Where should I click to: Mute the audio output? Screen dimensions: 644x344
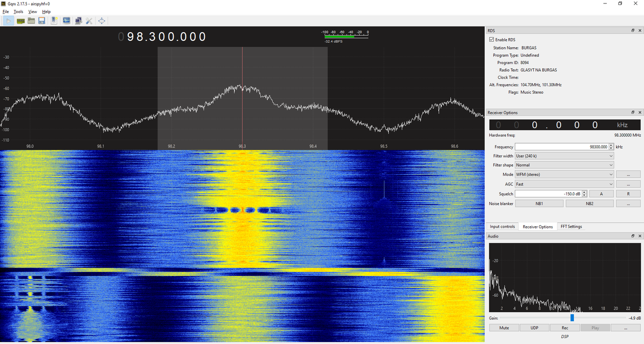[x=504, y=328]
